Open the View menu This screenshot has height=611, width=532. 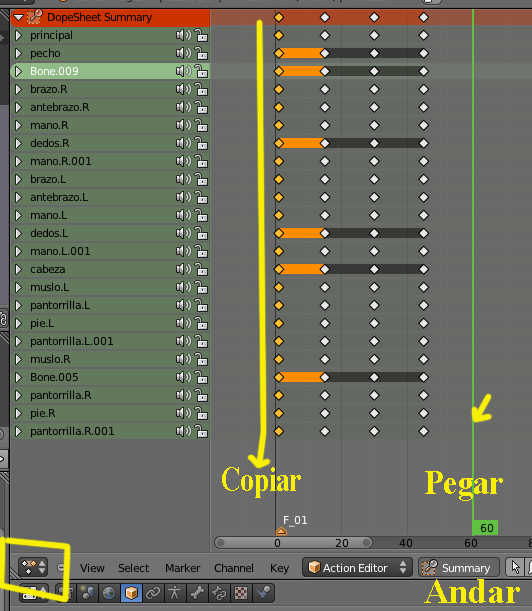pos(92,568)
